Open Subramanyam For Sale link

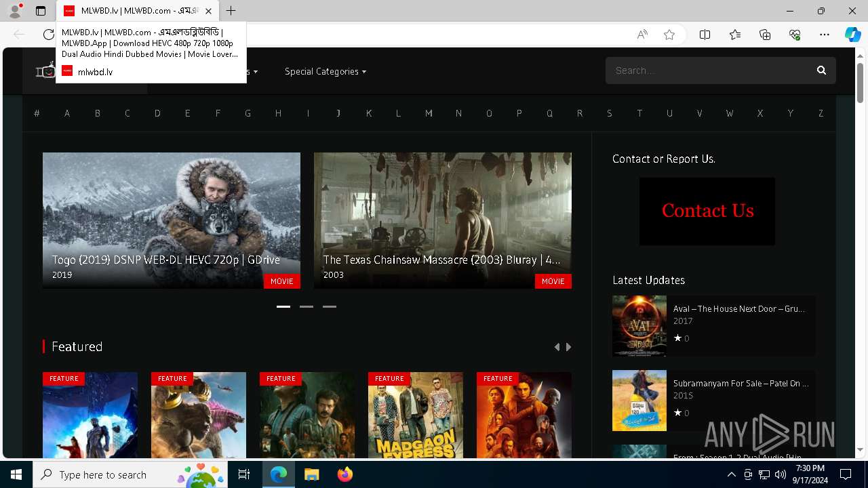(741, 383)
